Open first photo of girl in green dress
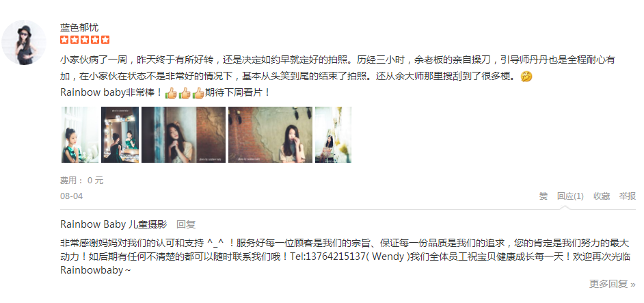Viewport: 644px width, 303px height. 80,135
